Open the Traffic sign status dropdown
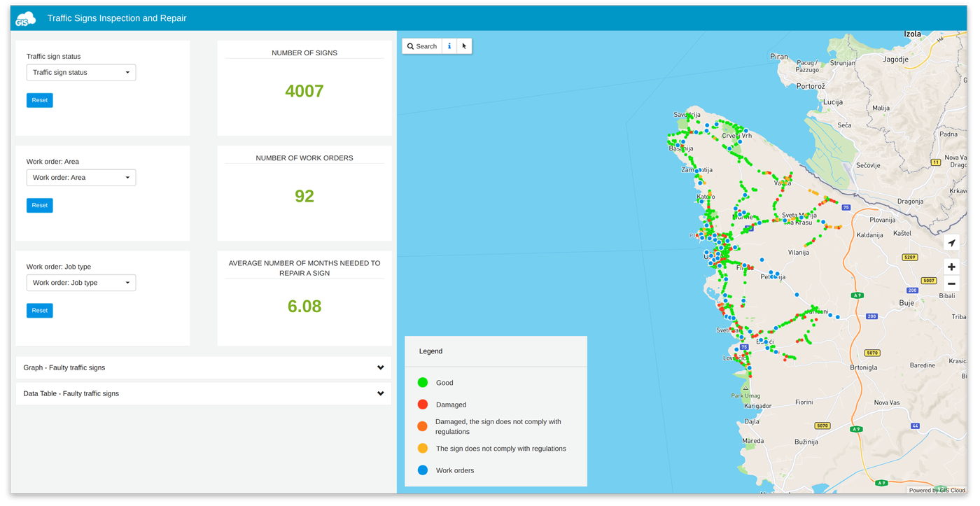980x506 pixels. pos(80,72)
